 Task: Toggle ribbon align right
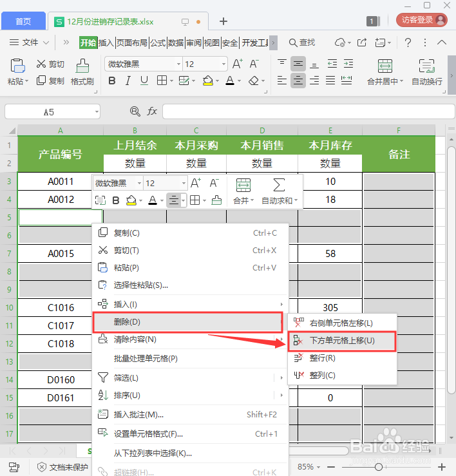pos(314,81)
